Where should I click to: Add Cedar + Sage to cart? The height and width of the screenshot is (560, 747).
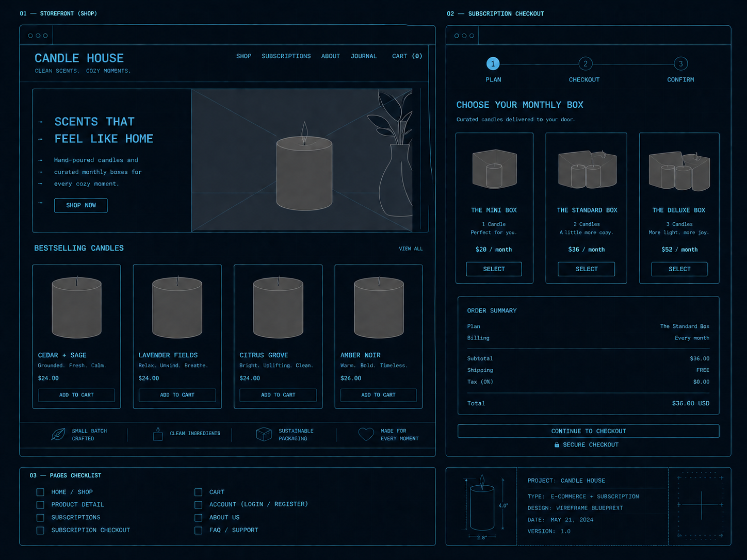click(x=76, y=395)
